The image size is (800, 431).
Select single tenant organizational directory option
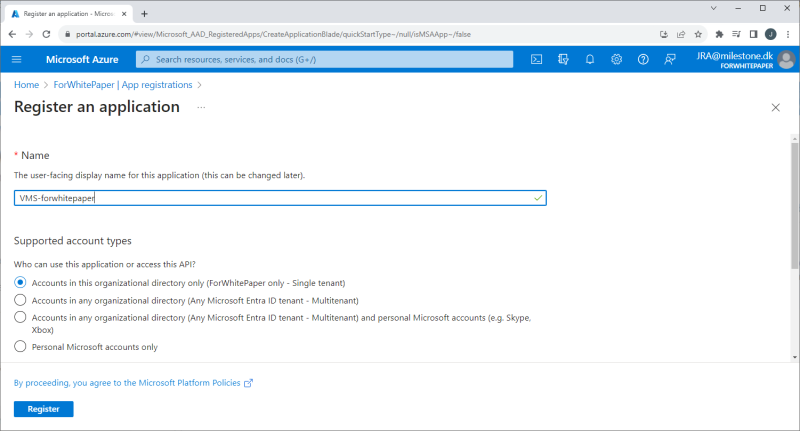(x=20, y=283)
